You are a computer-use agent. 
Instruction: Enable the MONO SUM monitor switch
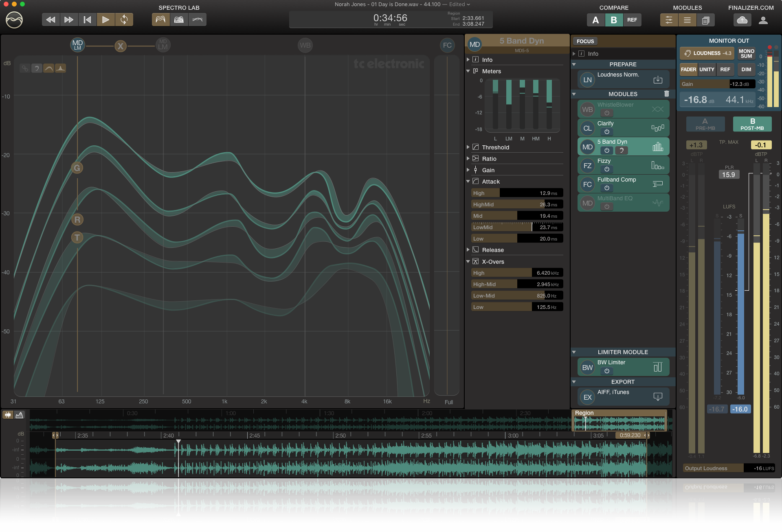(746, 53)
